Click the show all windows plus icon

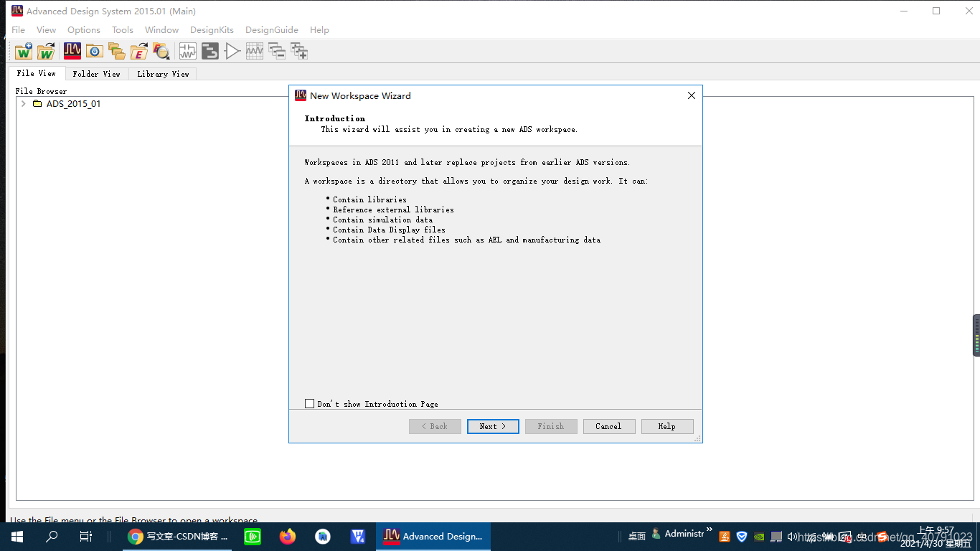coord(298,51)
